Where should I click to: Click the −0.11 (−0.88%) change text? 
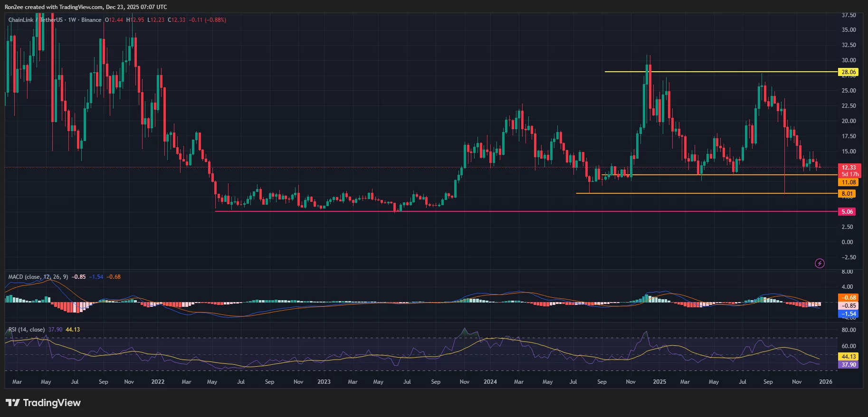[x=208, y=20]
